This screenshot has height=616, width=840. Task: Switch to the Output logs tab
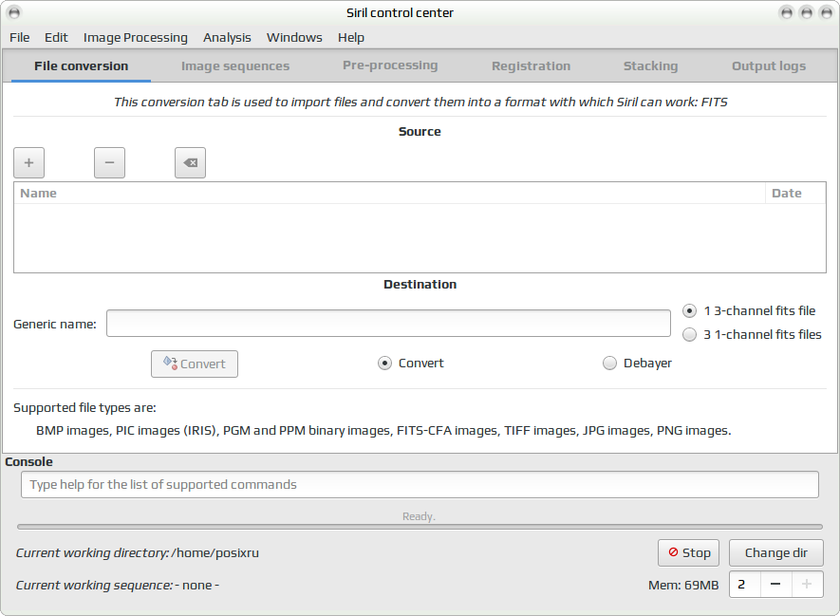pyautogui.click(x=769, y=66)
